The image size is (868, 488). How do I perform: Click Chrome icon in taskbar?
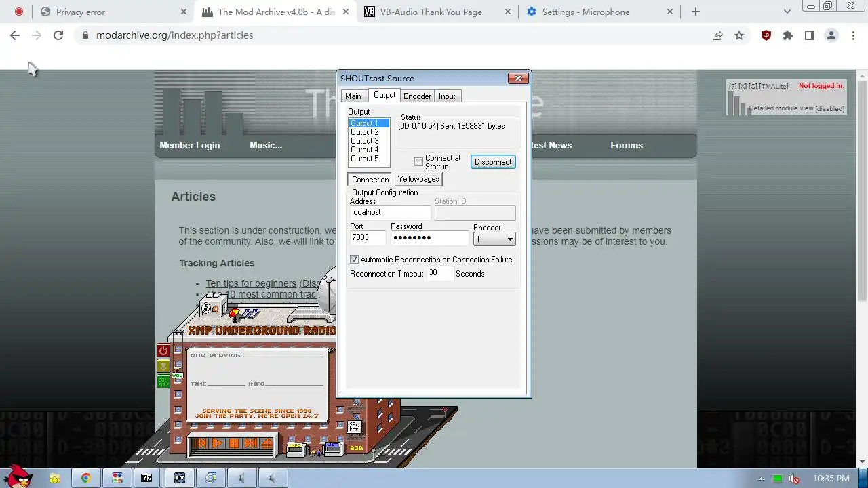[x=86, y=478]
